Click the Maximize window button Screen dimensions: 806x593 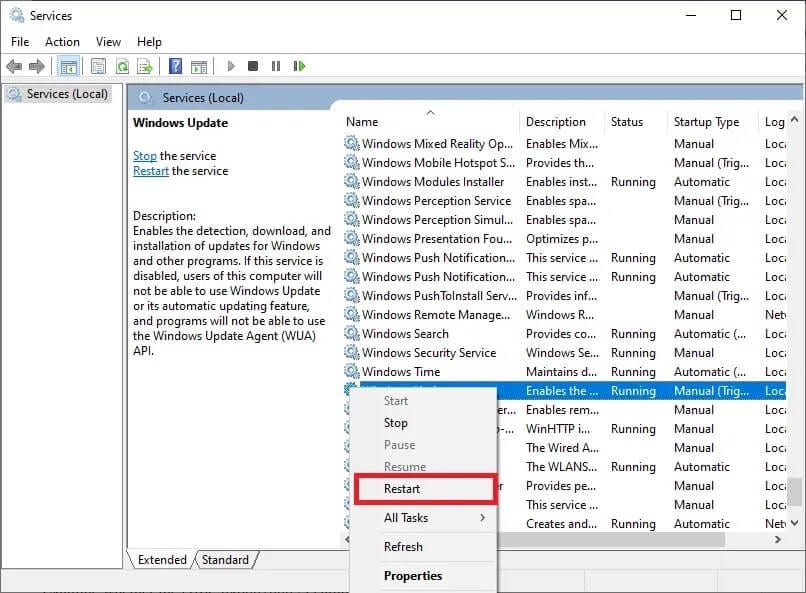pyautogui.click(x=736, y=15)
